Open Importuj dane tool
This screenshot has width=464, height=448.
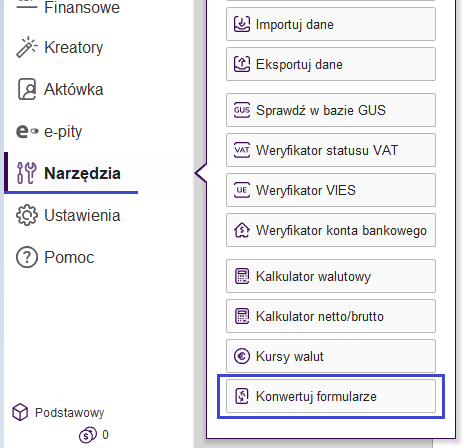331,24
